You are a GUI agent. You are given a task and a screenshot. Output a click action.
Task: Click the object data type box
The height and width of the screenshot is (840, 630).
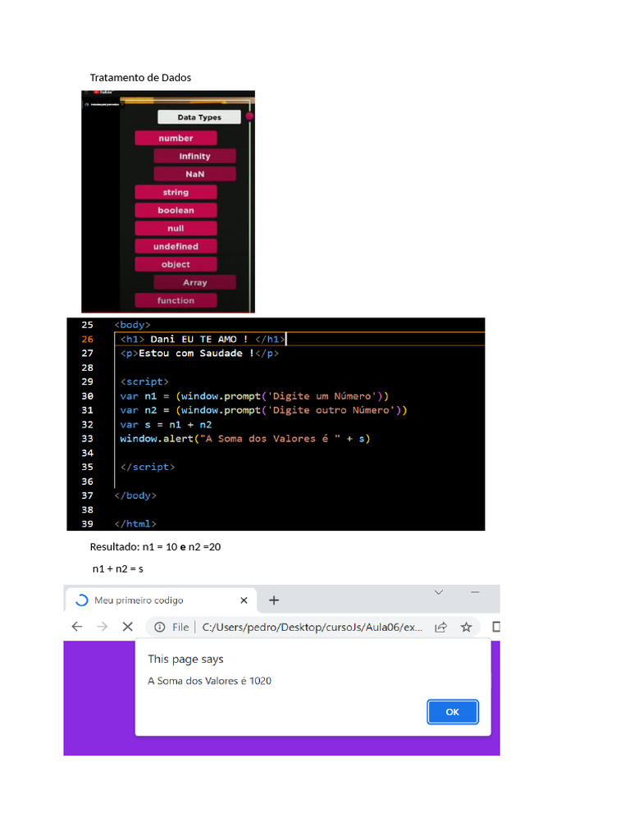(176, 264)
